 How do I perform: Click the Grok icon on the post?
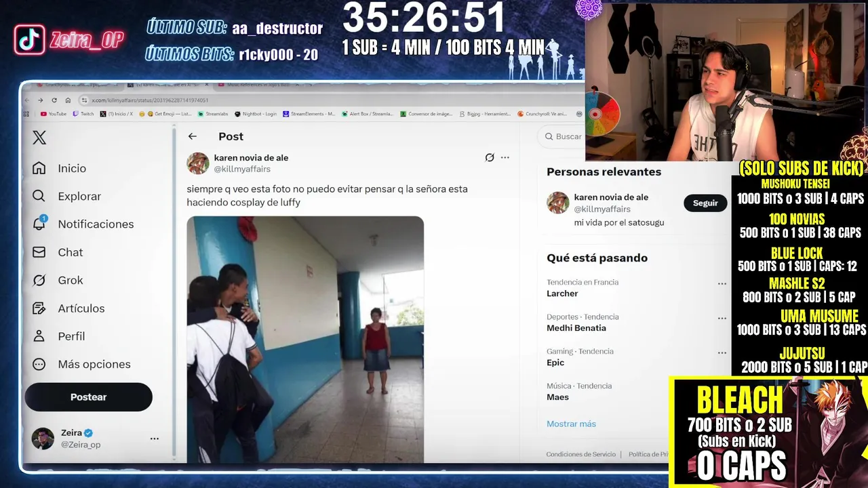click(490, 157)
